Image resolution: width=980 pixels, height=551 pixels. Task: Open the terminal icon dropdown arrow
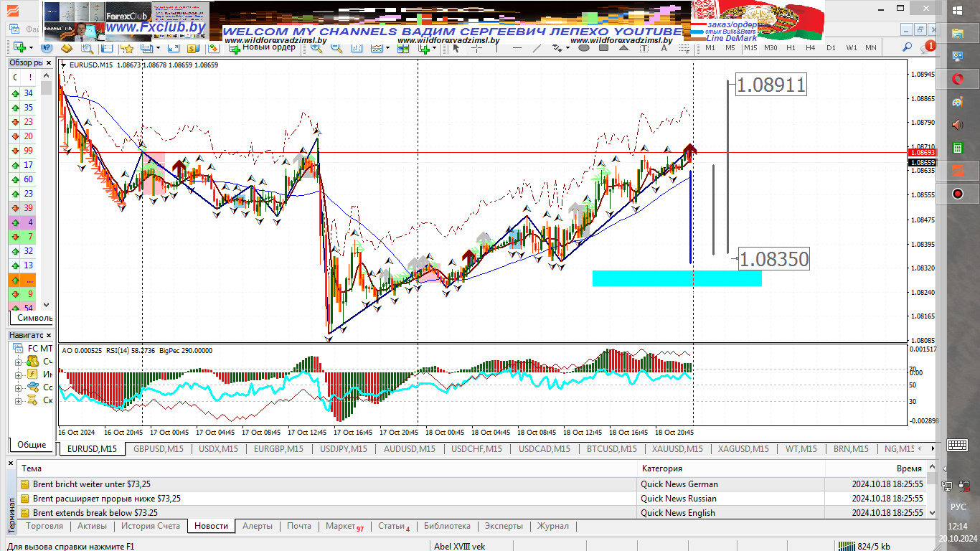[159, 47]
